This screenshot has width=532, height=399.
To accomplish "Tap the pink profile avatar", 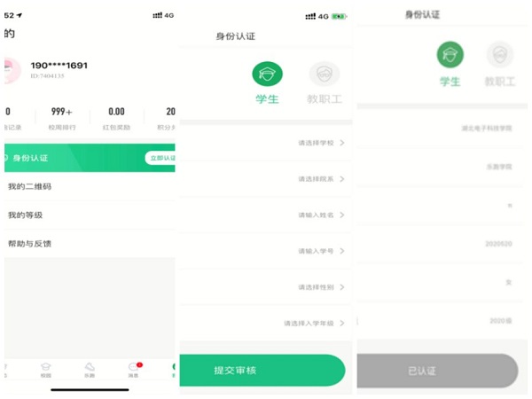I will [12, 70].
